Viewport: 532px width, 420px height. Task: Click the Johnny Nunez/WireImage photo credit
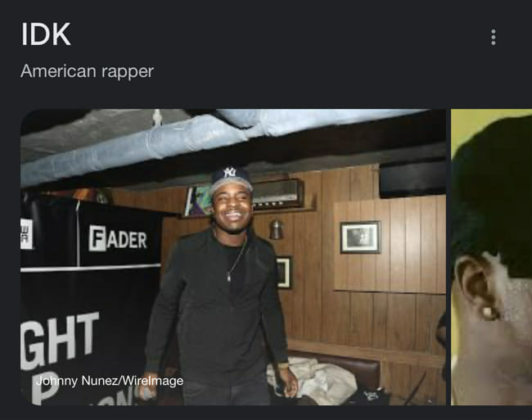109,381
